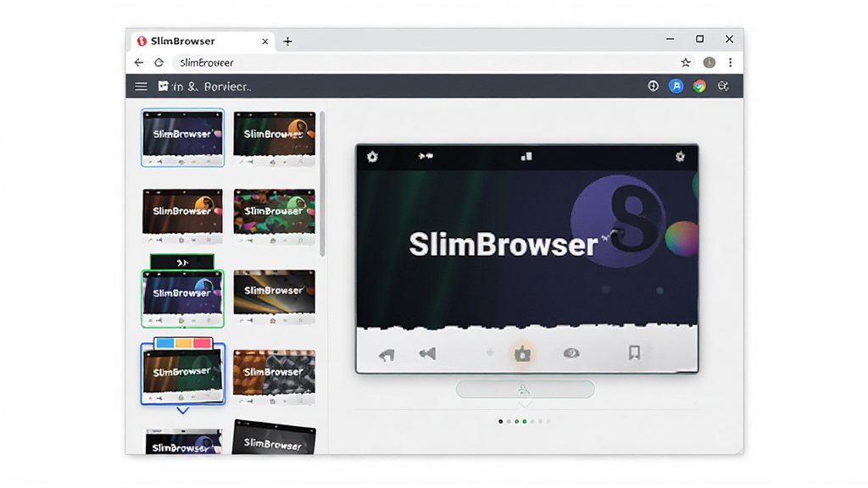Click the arrow icon in the preview's top bar
This screenshot has width=868, height=488.
pyautogui.click(x=426, y=157)
